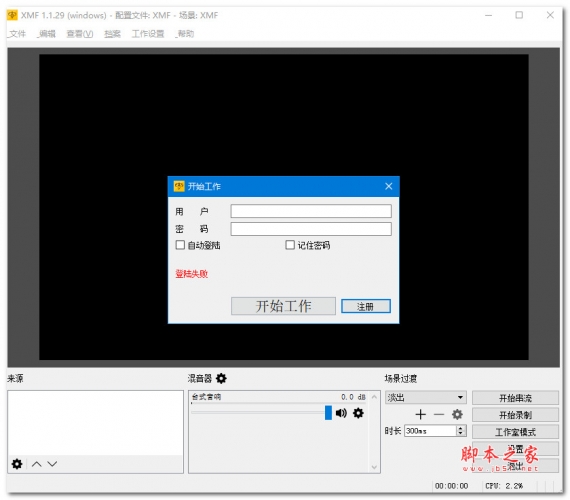
Task: Click the empty 来源 sources list
Action: (95, 423)
